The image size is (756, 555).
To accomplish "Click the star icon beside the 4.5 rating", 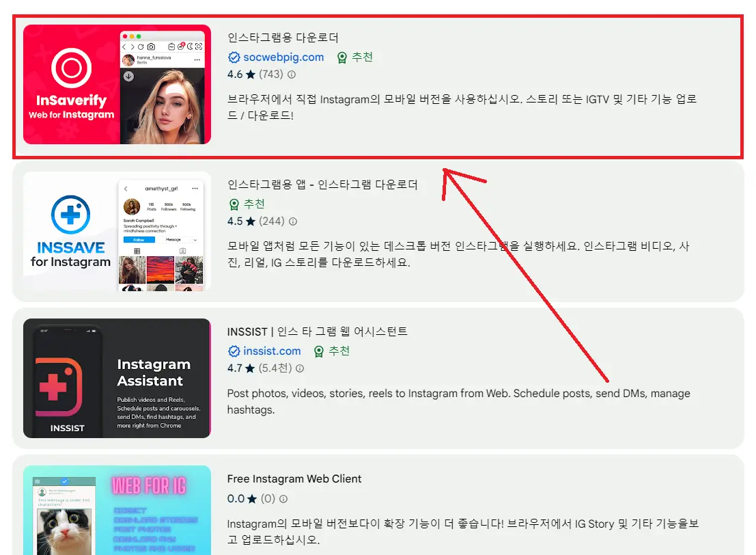I will tap(251, 221).
